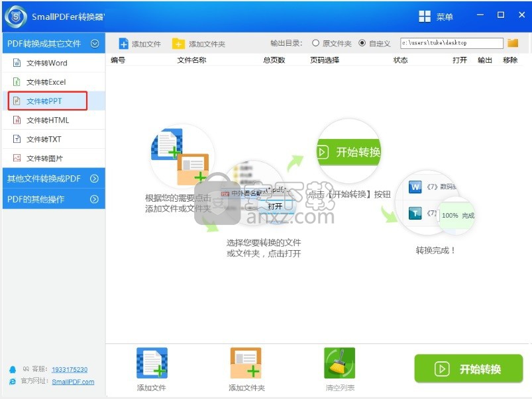532x399 pixels.
Task: Open the 菜单 grid icon
Action: click(425, 17)
